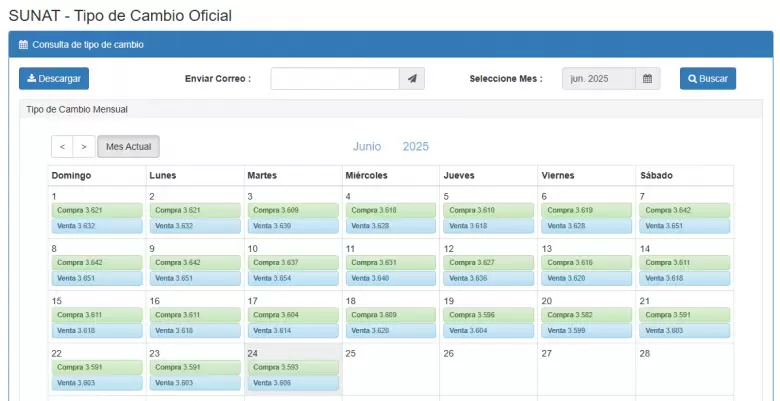Click the 2025 year title
This screenshot has height=401, width=780.
pos(416,147)
